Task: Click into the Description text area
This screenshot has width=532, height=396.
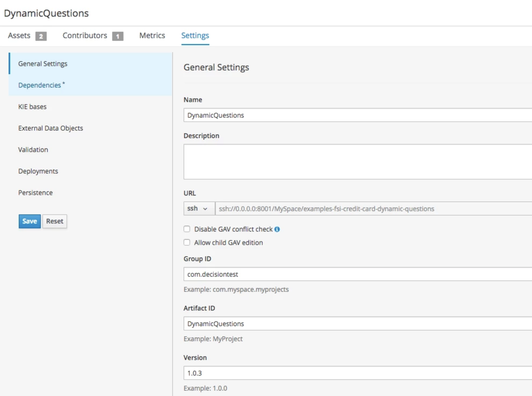Action: click(357, 161)
